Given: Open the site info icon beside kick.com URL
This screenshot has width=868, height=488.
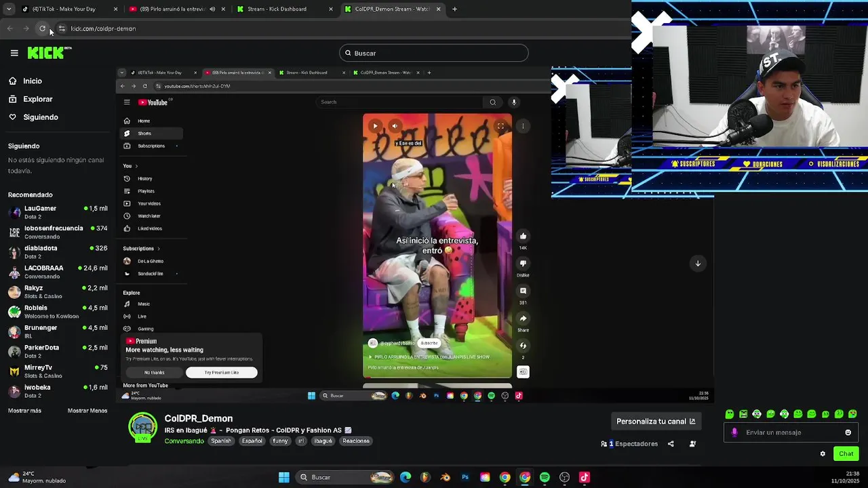Looking at the screenshot, I should [62, 28].
